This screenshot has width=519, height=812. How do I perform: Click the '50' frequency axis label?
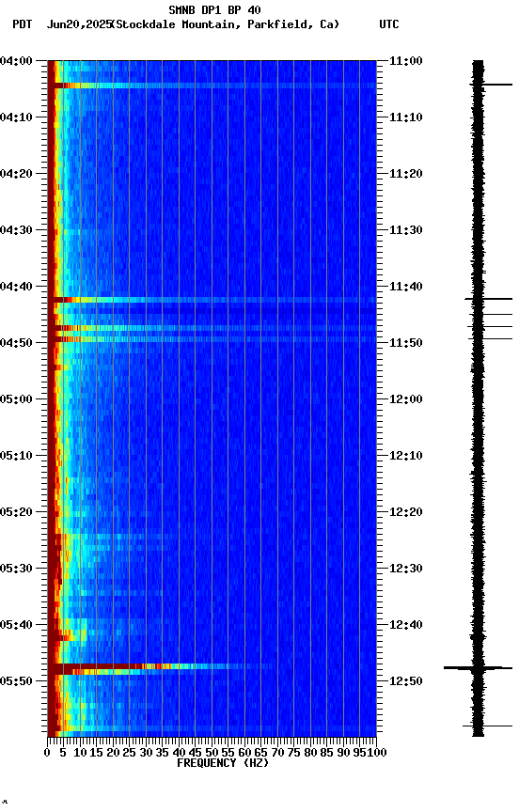(212, 754)
